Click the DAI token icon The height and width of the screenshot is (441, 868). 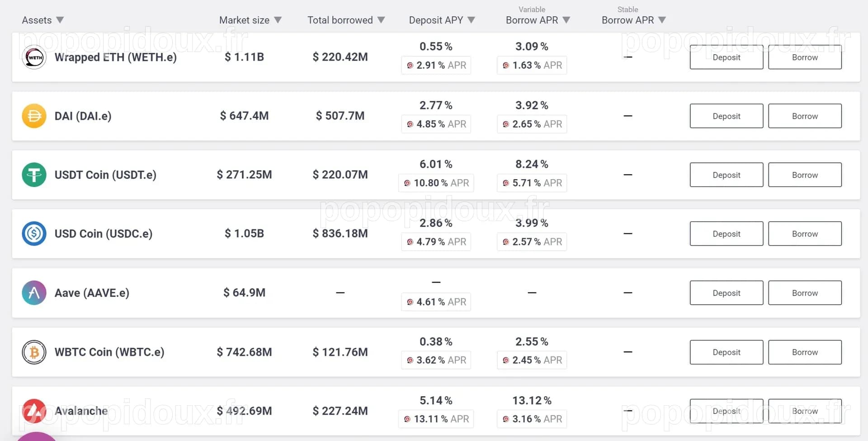tap(34, 116)
